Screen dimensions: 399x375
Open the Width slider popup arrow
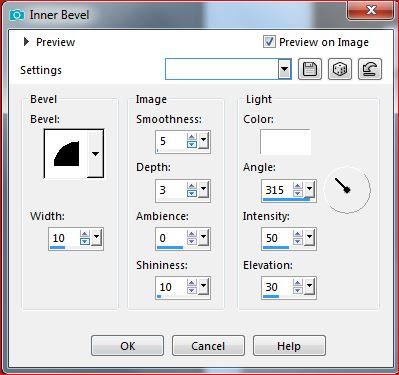(x=96, y=238)
